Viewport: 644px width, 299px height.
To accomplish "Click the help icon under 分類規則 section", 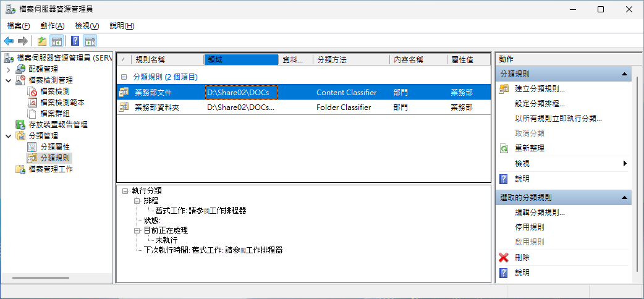I will (504, 179).
